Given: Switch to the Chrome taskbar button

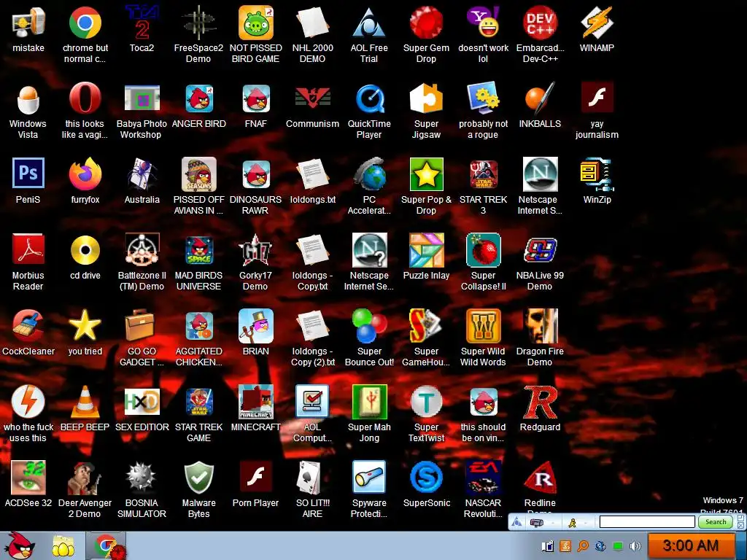Looking at the screenshot, I should (107, 546).
